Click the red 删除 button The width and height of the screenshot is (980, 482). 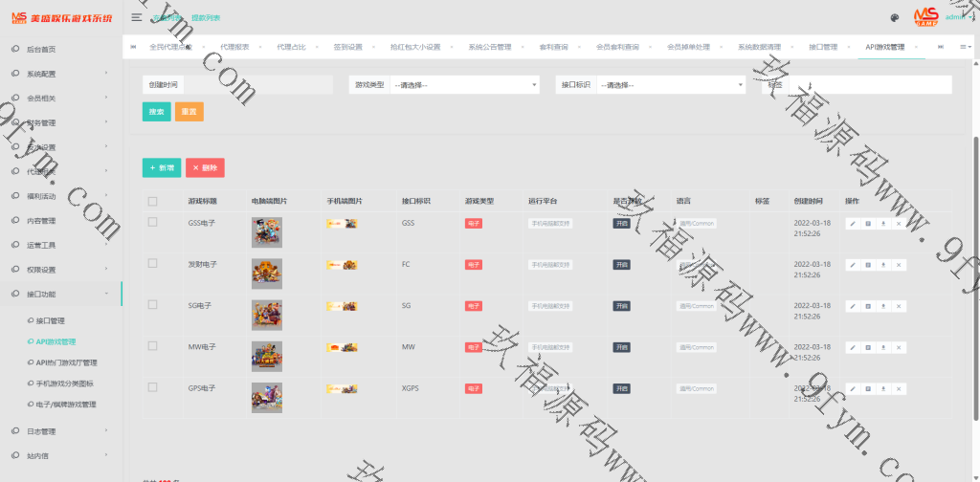coord(205,167)
